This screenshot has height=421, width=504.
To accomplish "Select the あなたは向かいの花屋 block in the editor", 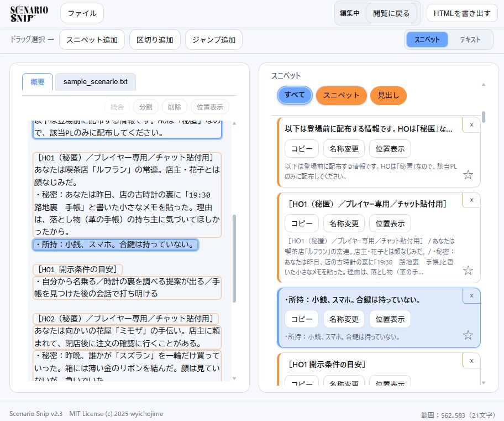I will (x=127, y=337).
